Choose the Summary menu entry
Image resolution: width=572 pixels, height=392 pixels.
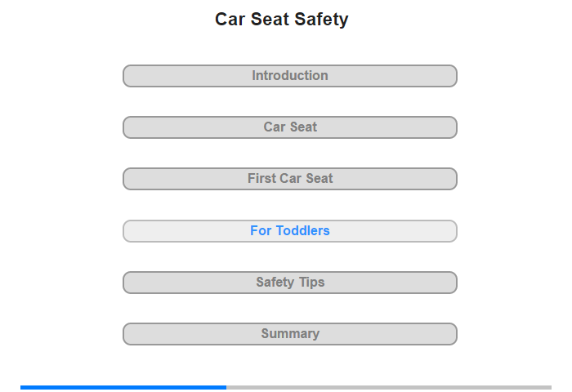pos(290,334)
